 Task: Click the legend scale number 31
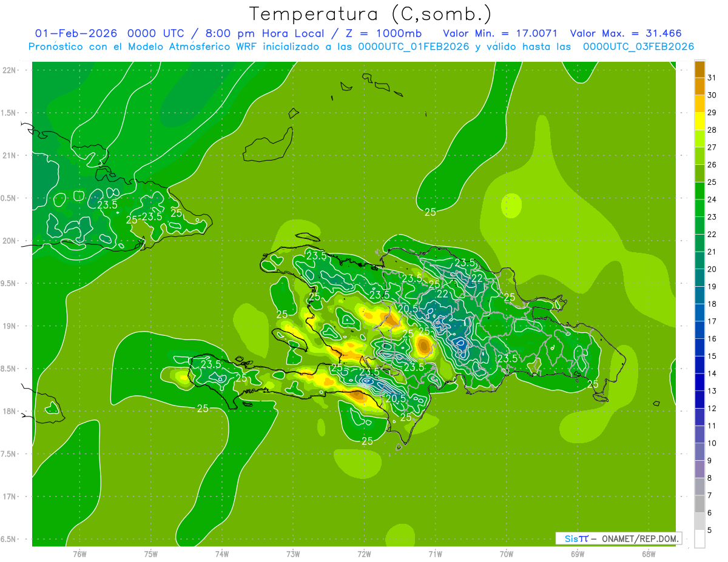click(712, 78)
